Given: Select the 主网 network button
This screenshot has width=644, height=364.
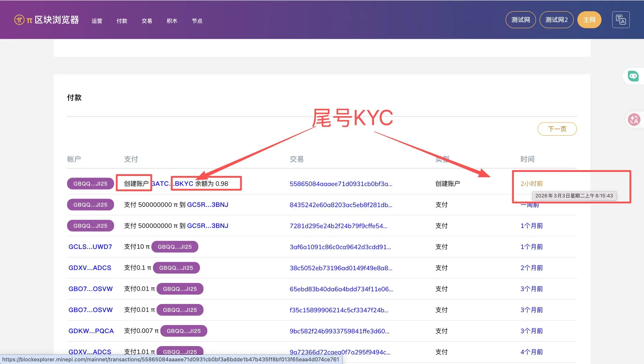Looking at the screenshot, I should pyautogui.click(x=589, y=20).
